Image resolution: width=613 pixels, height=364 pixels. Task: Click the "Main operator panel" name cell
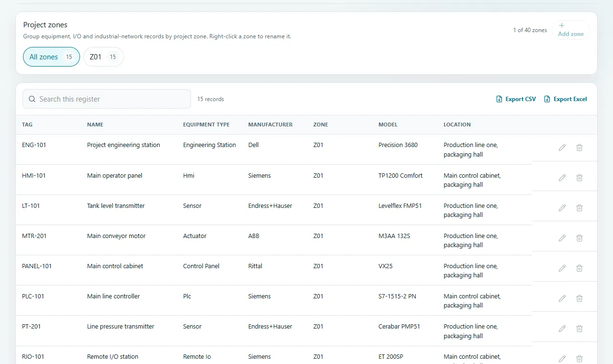(115, 175)
